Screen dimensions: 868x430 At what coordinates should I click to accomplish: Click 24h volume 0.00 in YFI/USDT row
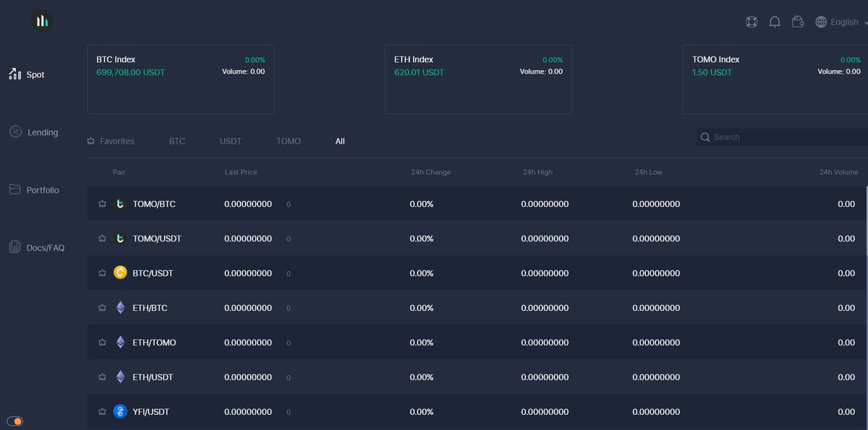(846, 412)
